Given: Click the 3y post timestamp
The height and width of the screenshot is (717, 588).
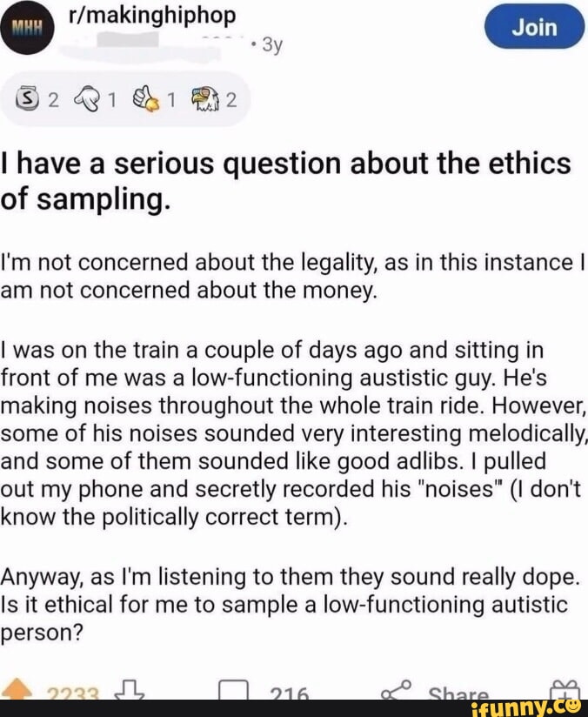Looking at the screenshot, I should (x=271, y=44).
